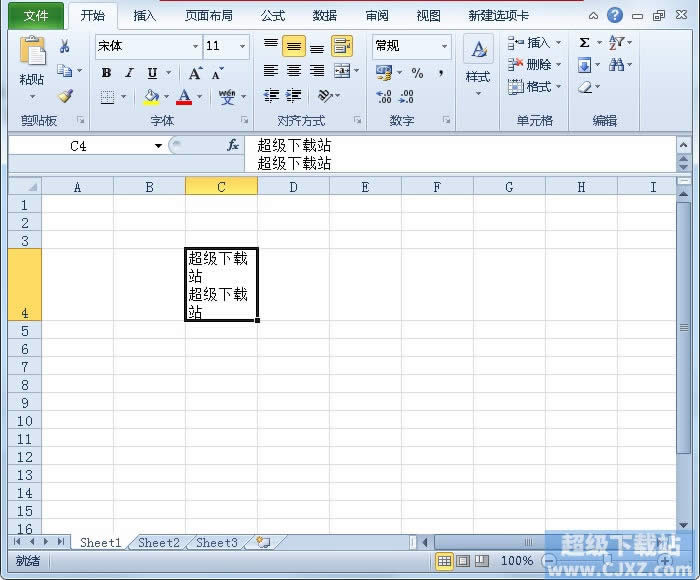700x580 pixels.
Task: Click the text orientation icon
Action: point(325,96)
